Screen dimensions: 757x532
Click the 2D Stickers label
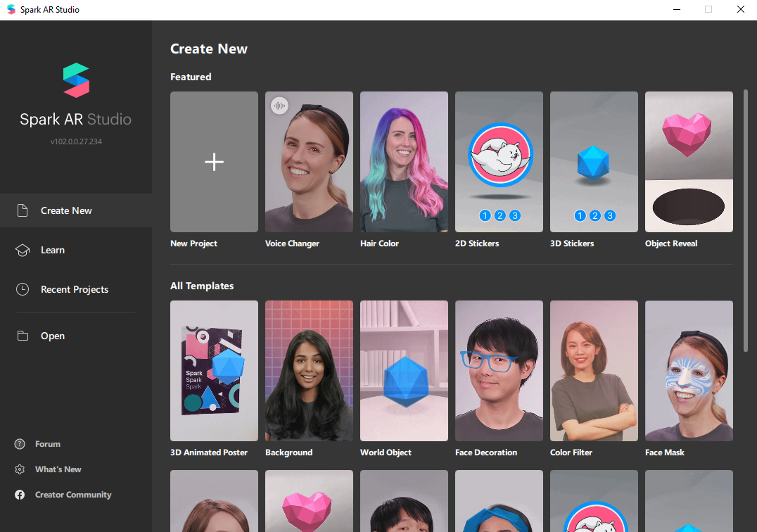click(x=477, y=243)
